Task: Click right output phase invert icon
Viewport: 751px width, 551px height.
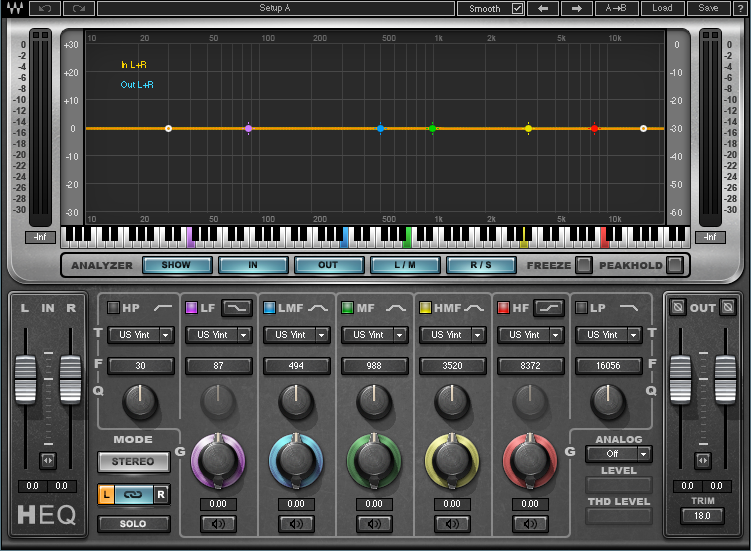Action: coord(728,307)
